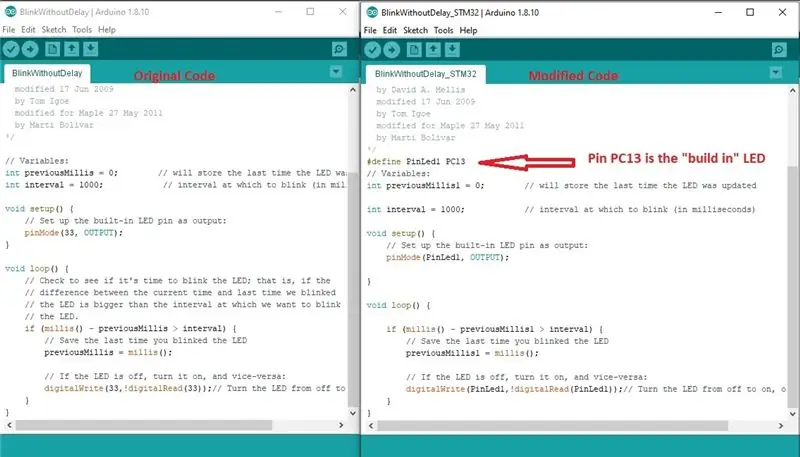This screenshot has height=457, width=800.
Task: Select the BlinkWithoutDelay sketch tab
Action: (47, 73)
